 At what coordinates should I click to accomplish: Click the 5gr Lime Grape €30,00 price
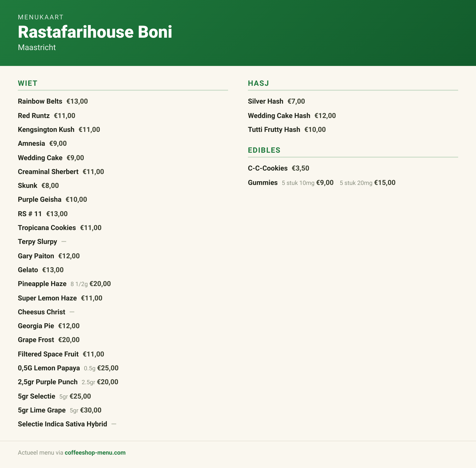(91, 410)
